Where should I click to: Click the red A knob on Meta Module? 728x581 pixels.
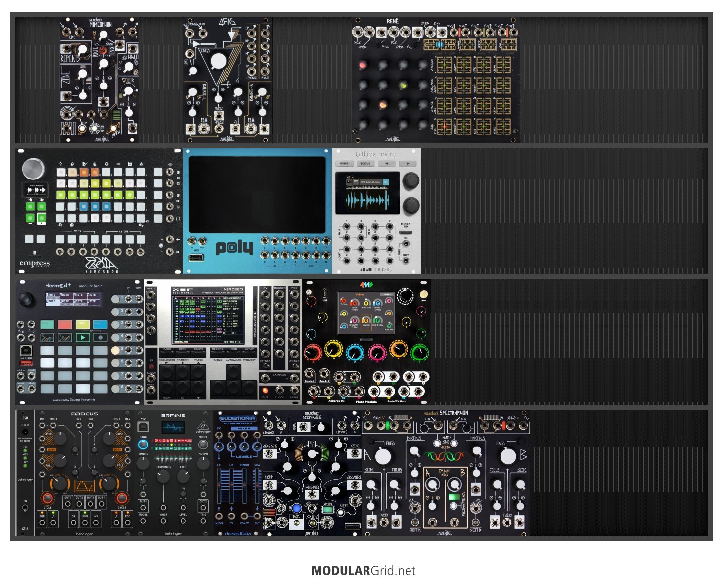pos(313,352)
